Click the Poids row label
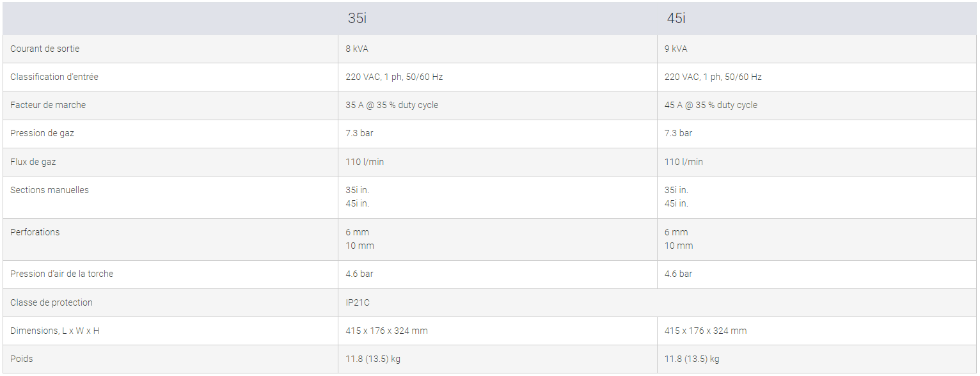 pyautogui.click(x=22, y=359)
